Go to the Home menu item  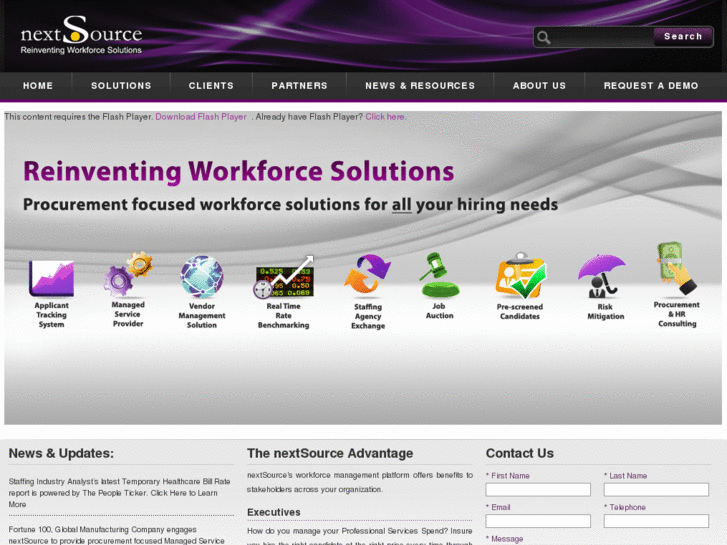tap(38, 86)
